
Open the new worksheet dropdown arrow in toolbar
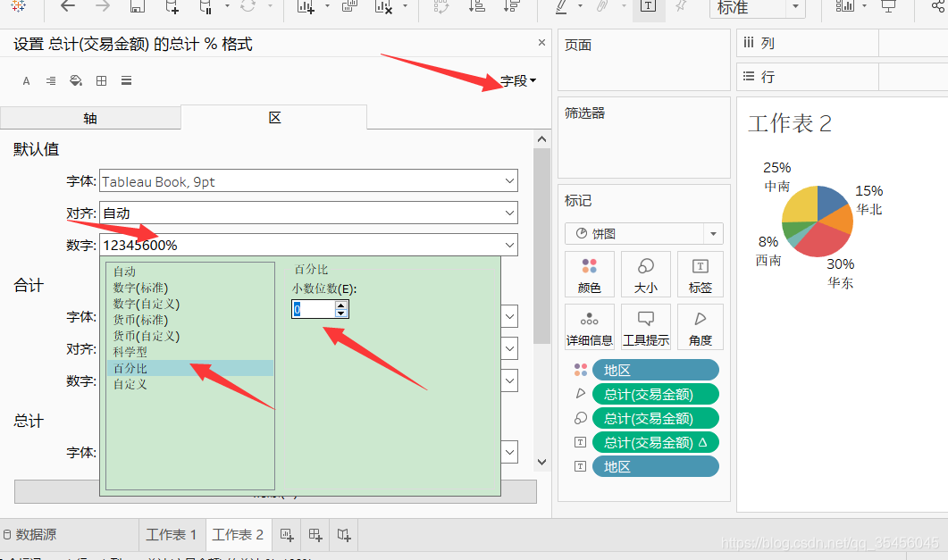pos(327,6)
